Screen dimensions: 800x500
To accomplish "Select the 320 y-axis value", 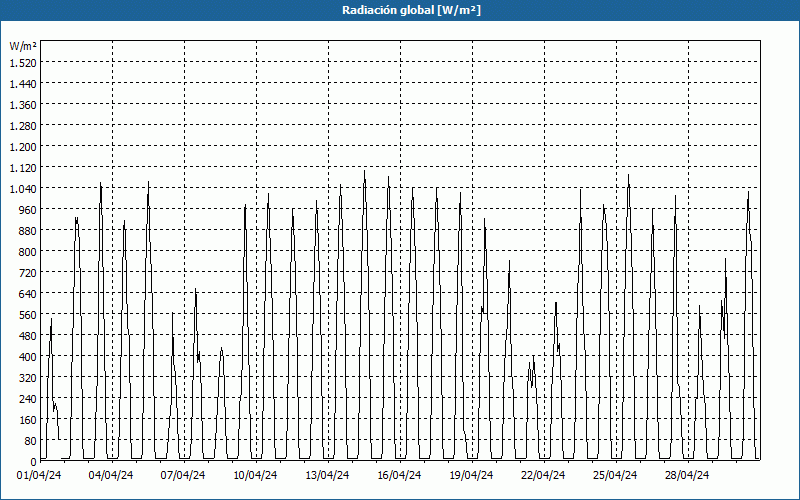I will pos(29,378).
